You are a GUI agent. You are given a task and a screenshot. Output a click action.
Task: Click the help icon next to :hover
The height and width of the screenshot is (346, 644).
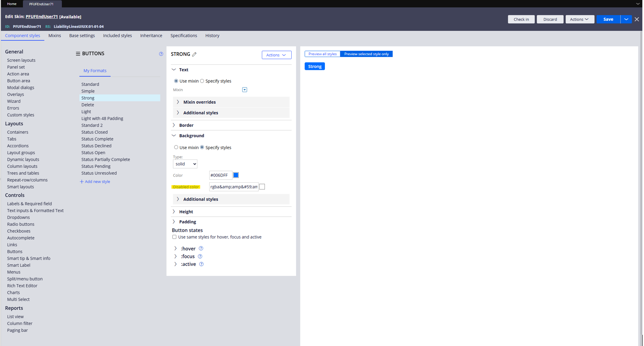click(x=201, y=248)
